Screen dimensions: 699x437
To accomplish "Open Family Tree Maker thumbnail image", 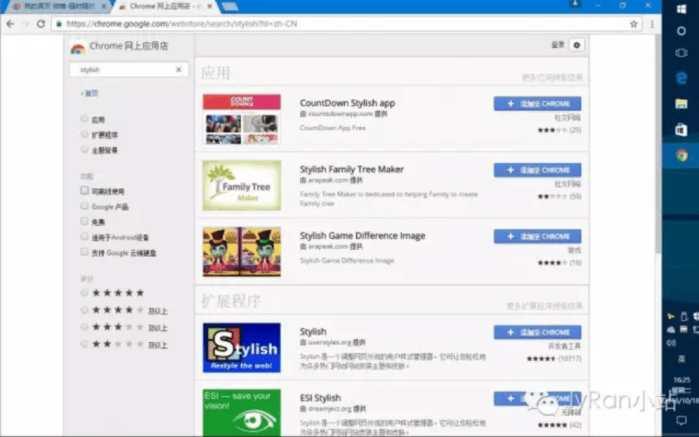I will click(242, 186).
